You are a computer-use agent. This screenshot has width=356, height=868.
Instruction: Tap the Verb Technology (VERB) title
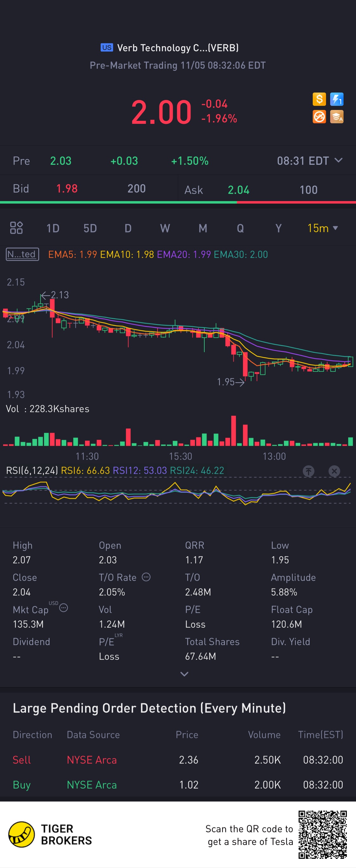(x=178, y=48)
